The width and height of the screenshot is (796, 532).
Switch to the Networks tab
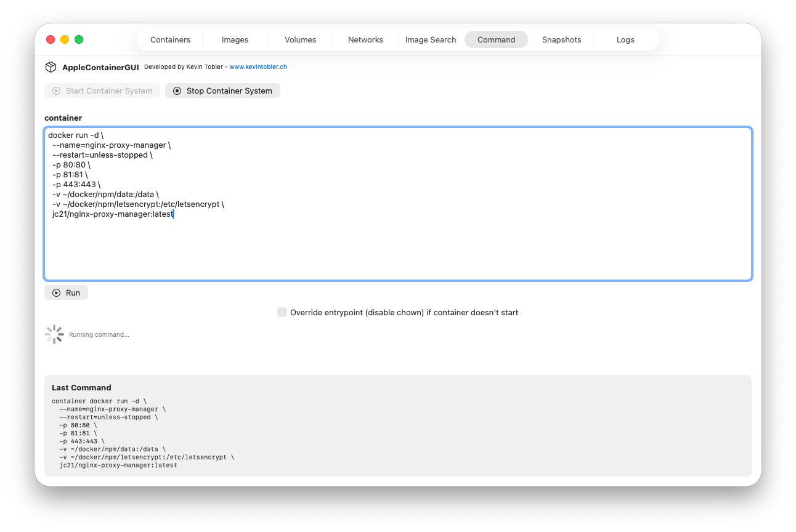click(365, 39)
